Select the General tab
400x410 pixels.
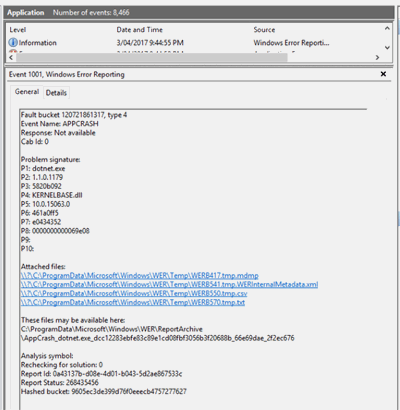pos(27,92)
